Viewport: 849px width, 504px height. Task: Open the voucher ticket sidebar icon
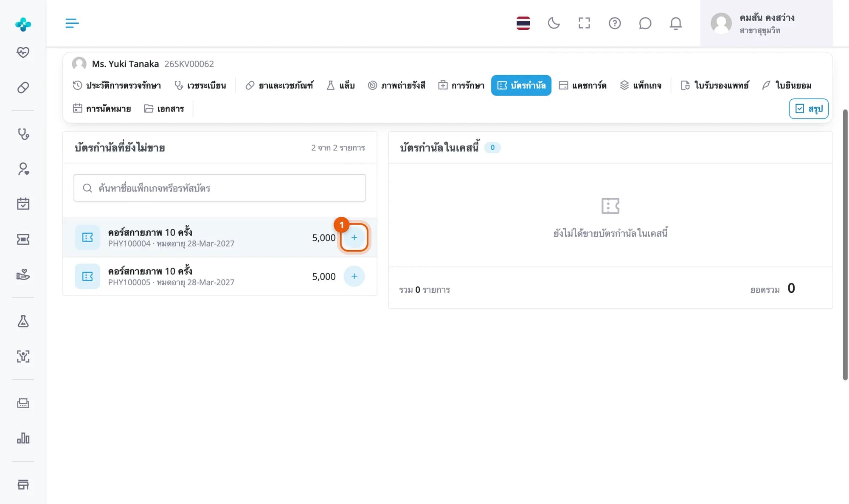point(23,240)
